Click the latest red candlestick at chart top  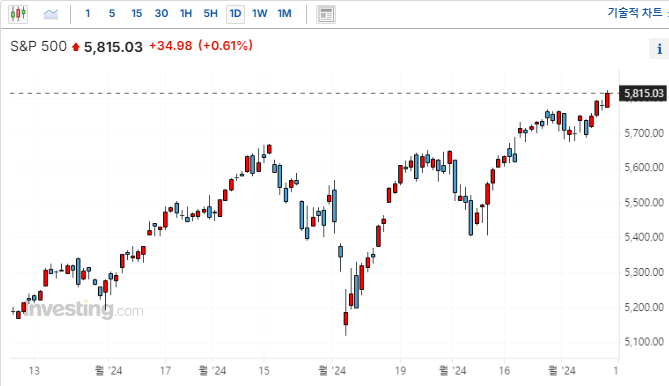pos(607,100)
